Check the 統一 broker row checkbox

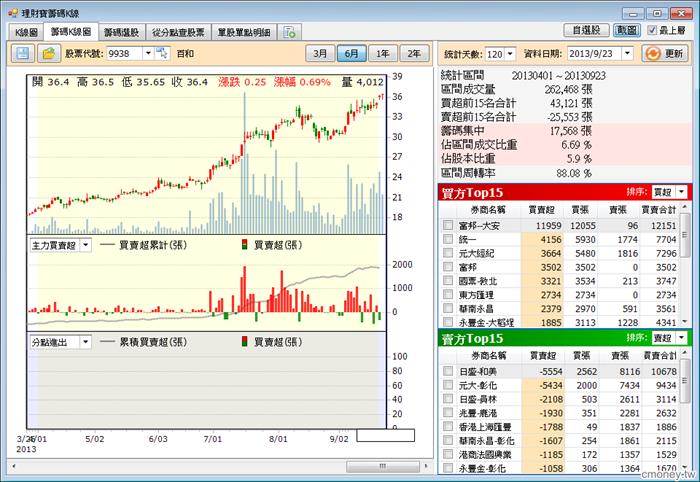coord(448,239)
